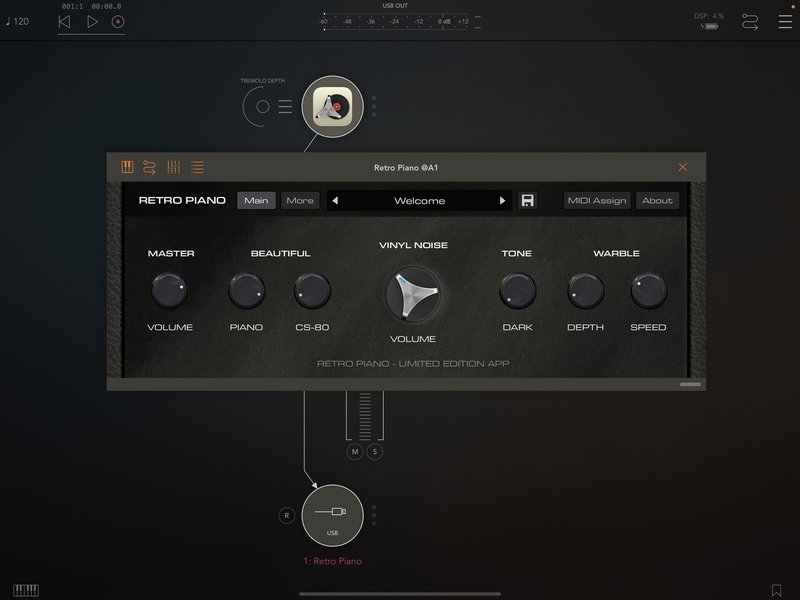Open the Welcome preset selector
The width and height of the screenshot is (800, 600).
click(419, 201)
